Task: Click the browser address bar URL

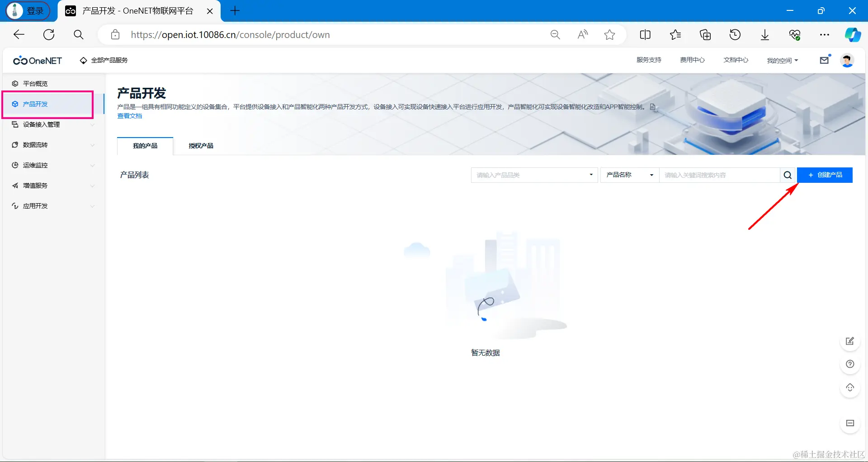Action: click(x=230, y=35)
